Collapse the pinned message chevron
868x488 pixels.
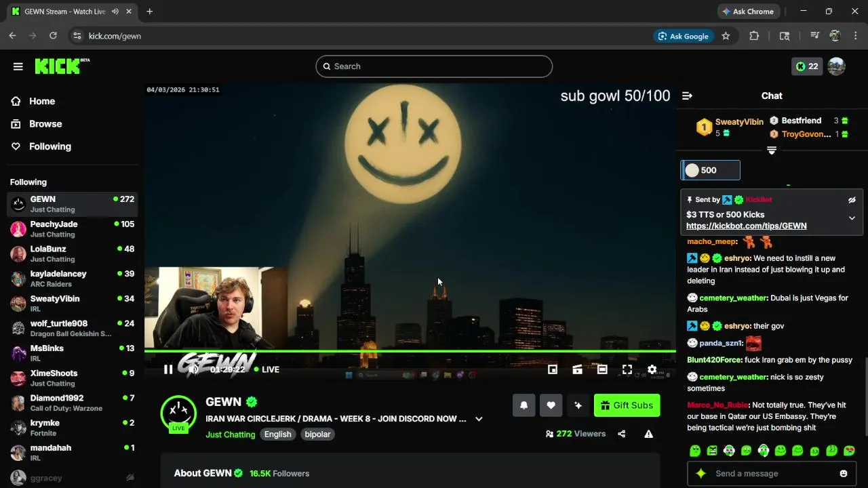[852, 218]
